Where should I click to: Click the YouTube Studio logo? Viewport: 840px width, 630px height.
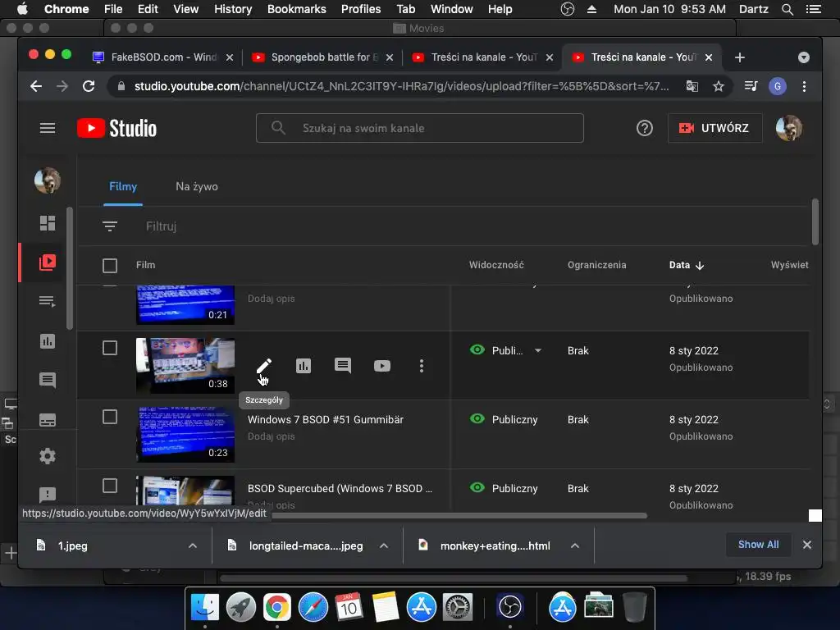(116, 128)
